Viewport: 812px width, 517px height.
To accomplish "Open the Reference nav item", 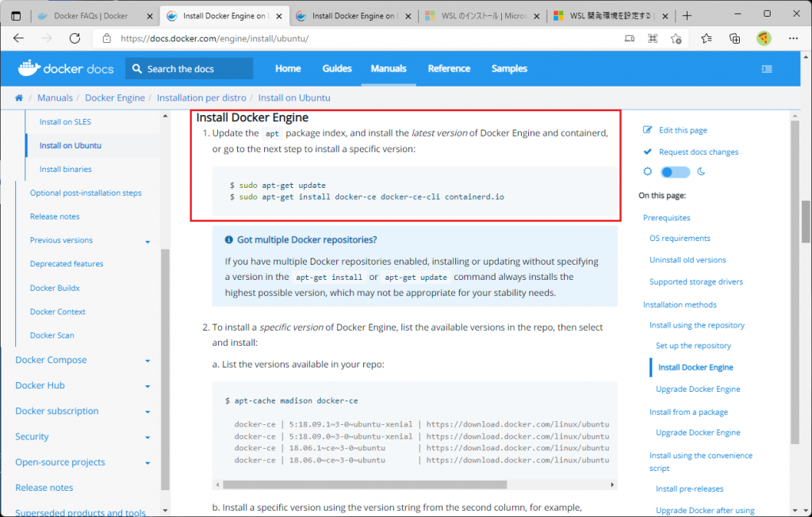I will click(449, 68).
